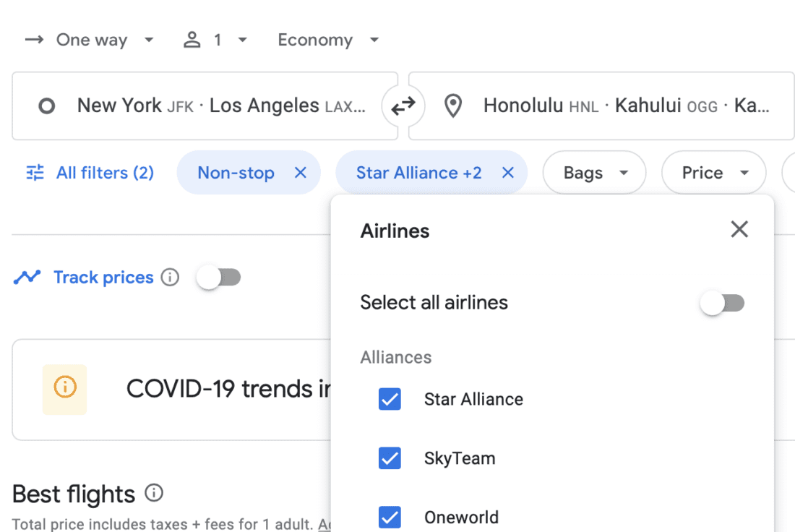Uncheck the Oneworld checkbox
The width and height of the screenshot is (795, 532).
tap(390, 518)
